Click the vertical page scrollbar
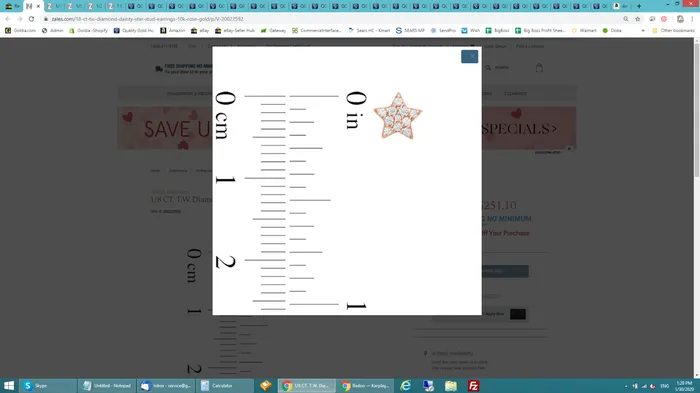 tap(696, 208)
